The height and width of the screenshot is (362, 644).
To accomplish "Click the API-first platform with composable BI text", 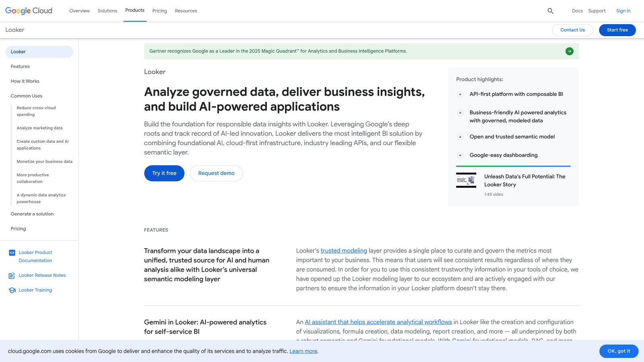I will 516,94.
